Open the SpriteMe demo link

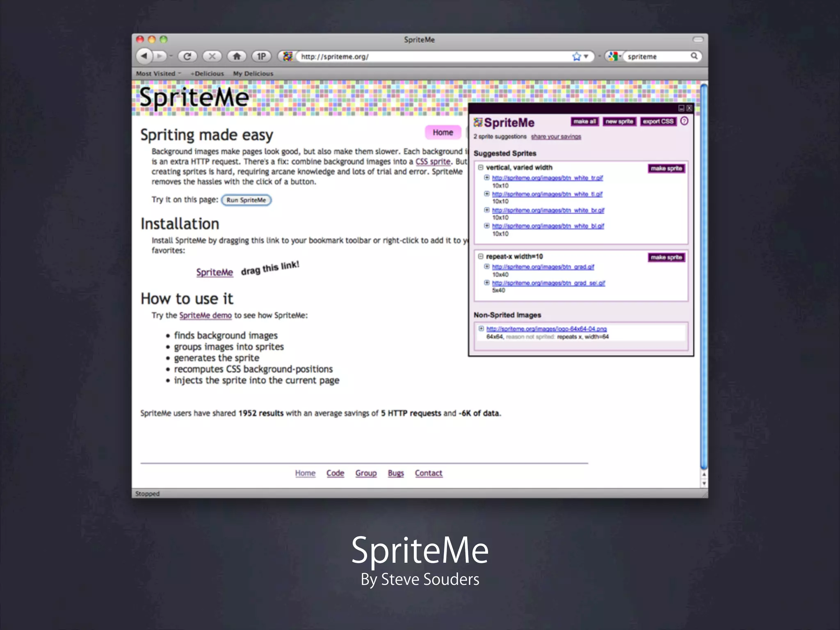[x=205, y=315]
